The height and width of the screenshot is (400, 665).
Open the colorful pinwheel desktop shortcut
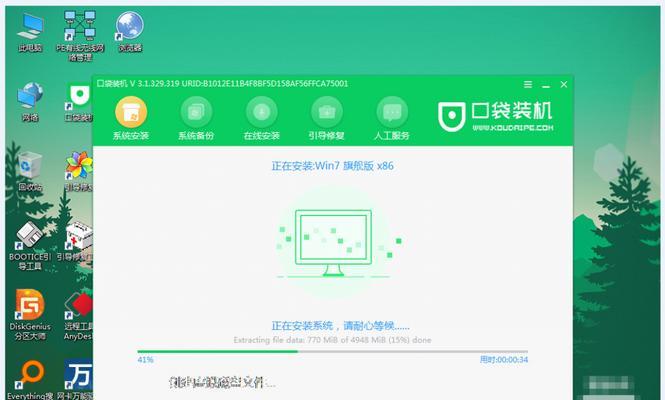pyautogui.click(x=79, y=171)
